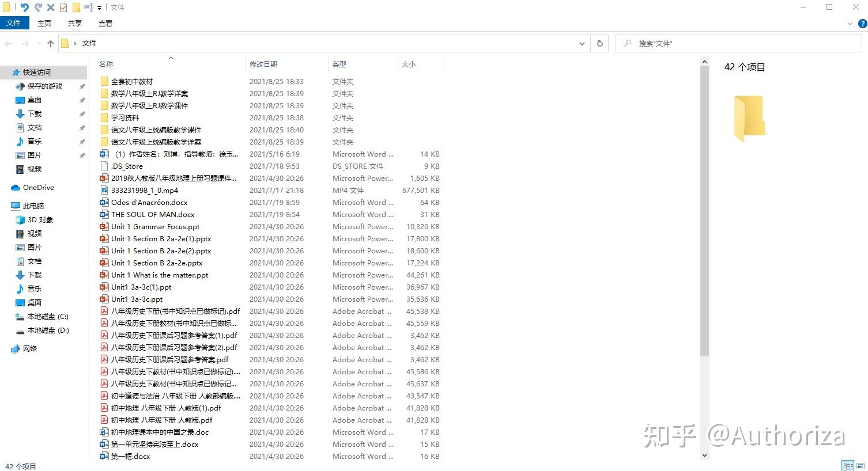Click the Up one level arrow
The width and height of the screenshot is (868, 471).
[x=51, y=43]
